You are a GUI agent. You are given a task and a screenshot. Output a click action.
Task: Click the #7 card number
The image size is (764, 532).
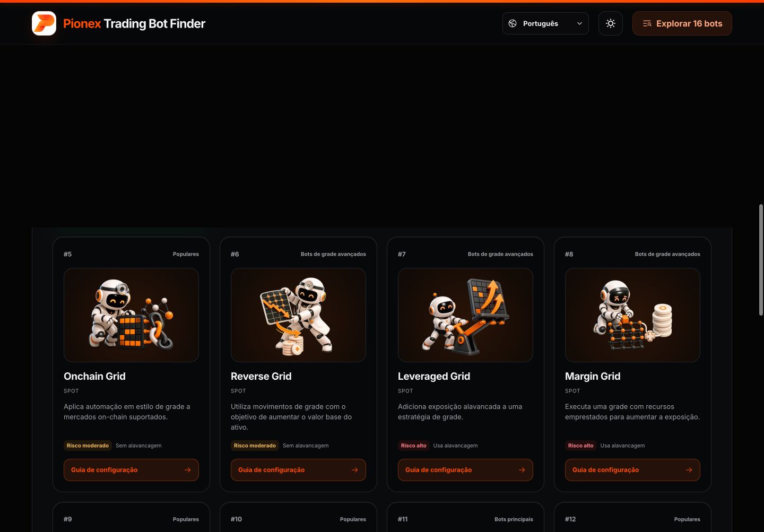(402, 254)
